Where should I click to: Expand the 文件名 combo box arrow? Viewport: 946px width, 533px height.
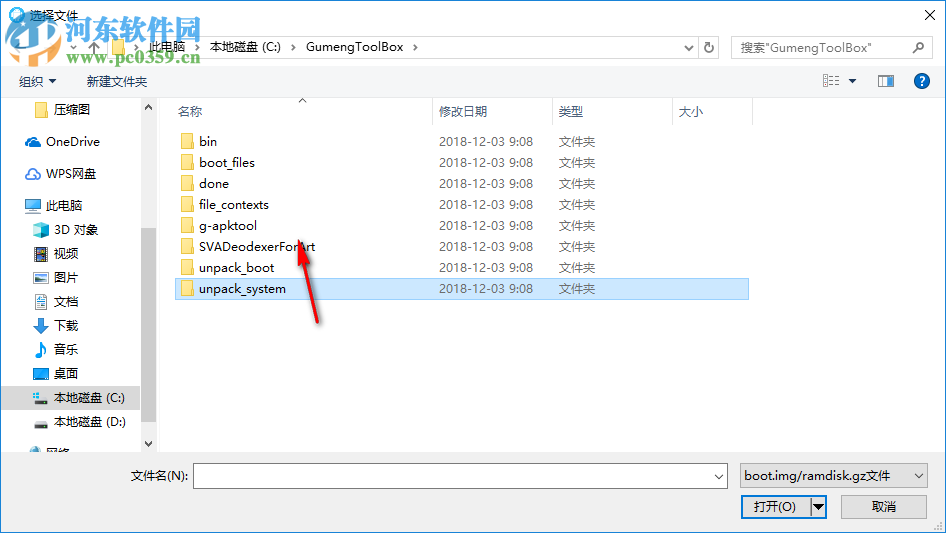pyautogui.click(x=719, y=476)
